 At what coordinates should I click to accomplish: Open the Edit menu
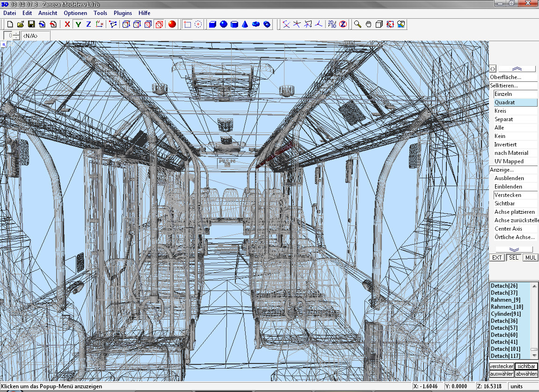pos(27,13)
